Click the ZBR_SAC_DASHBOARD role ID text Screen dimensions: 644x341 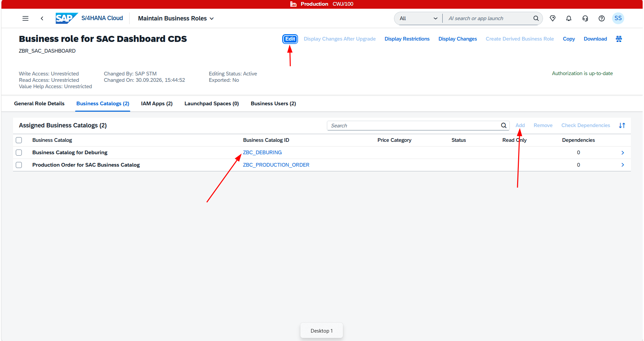click(47, 51)
